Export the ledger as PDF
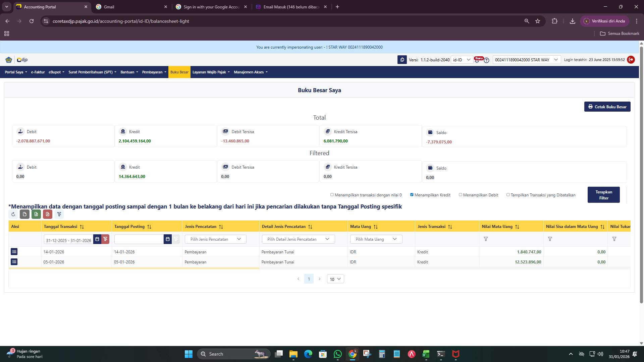 point(48,215)
